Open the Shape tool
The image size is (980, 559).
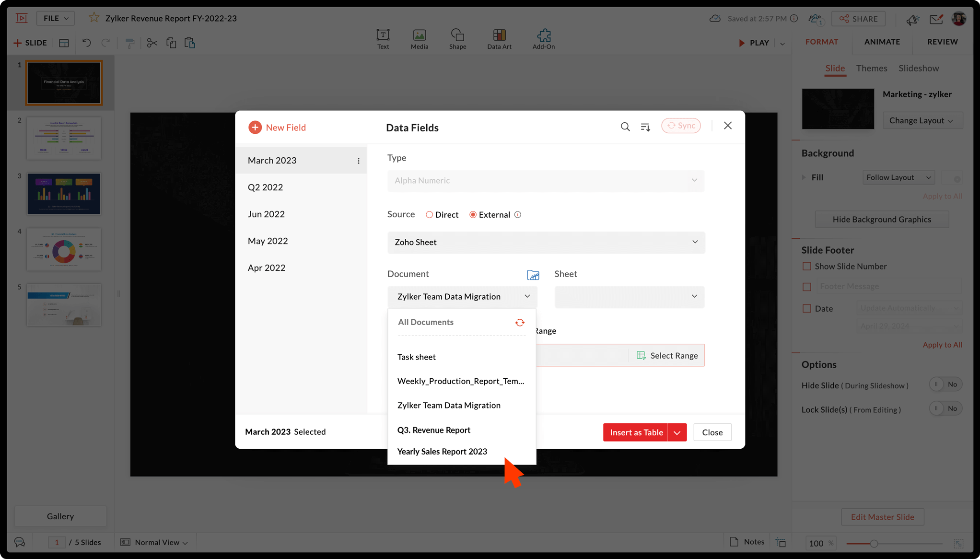(x=457, y=39)
